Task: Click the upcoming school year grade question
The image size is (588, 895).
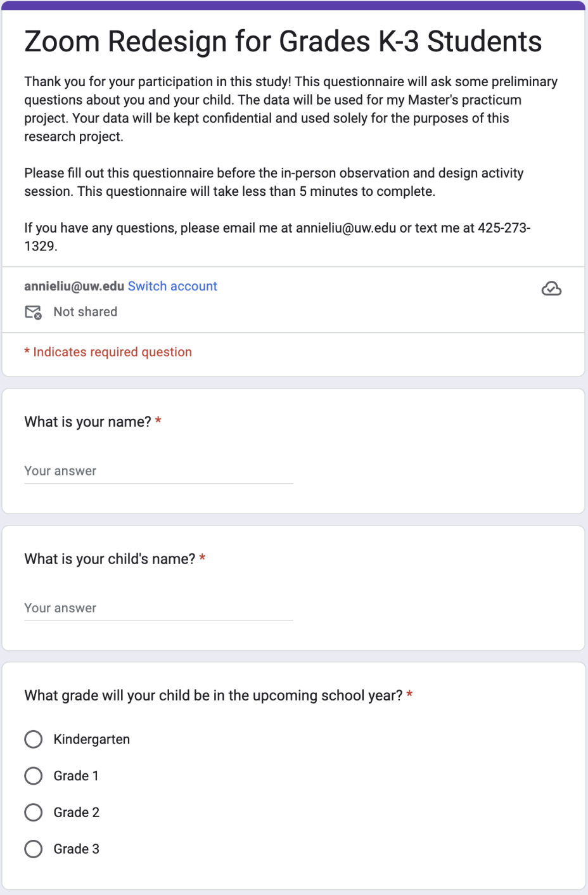Action: pyautogui.click(x=213, y=695)
